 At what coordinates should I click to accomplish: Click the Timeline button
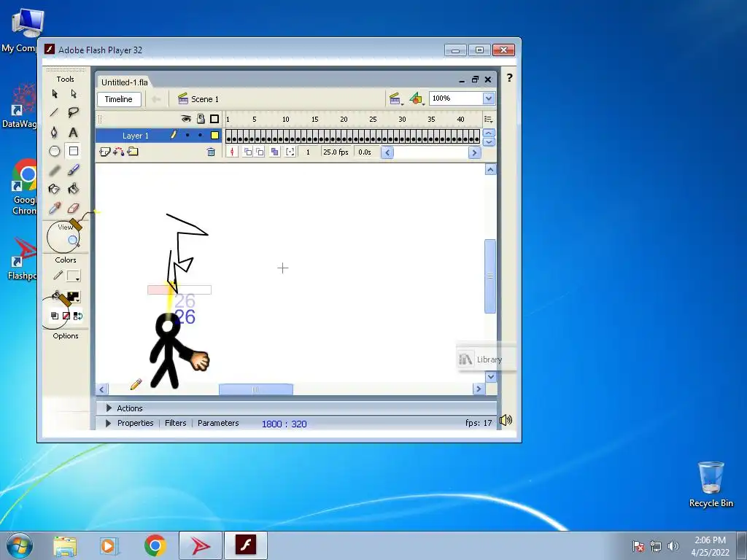click(x=119, y=99)
